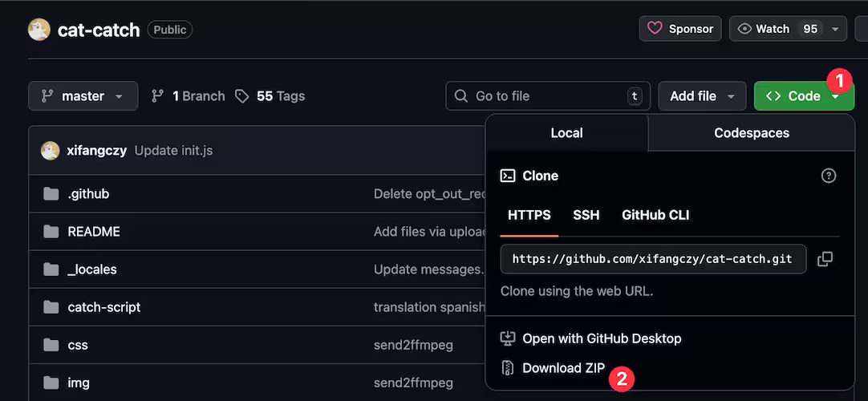868x401 pixels.
Task: Click the help icon beside Clone
Action: click(829, 176)
